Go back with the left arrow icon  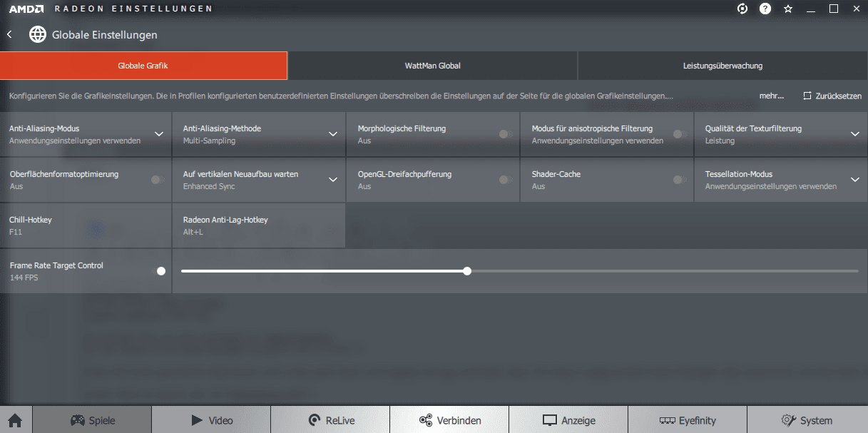click(x=9, y=34)
